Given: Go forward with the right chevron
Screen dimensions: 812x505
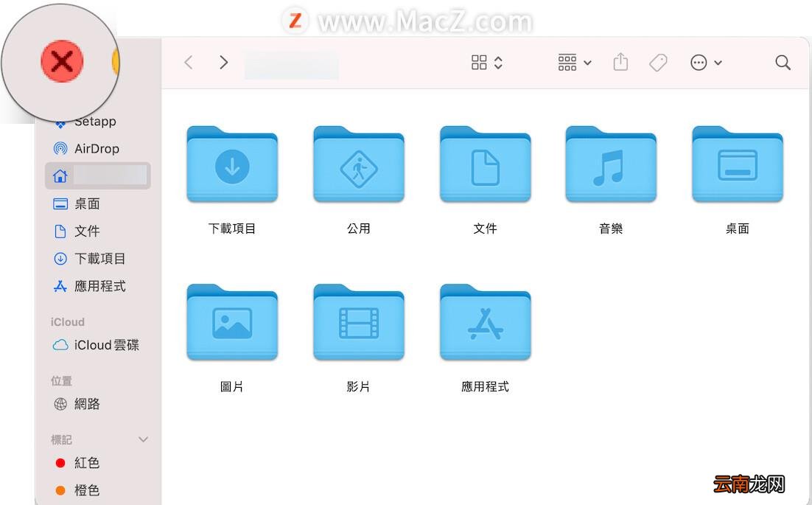Looking at the screenshot, I should pyautogui.click(x=224, y=63).
